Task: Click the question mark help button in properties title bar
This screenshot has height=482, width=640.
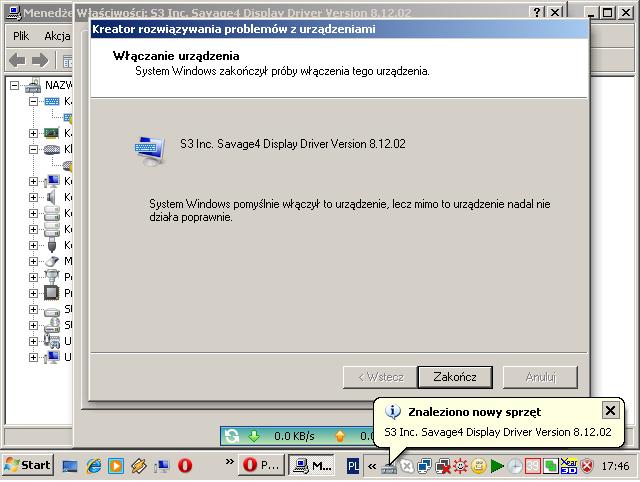Action: [537, 13]
